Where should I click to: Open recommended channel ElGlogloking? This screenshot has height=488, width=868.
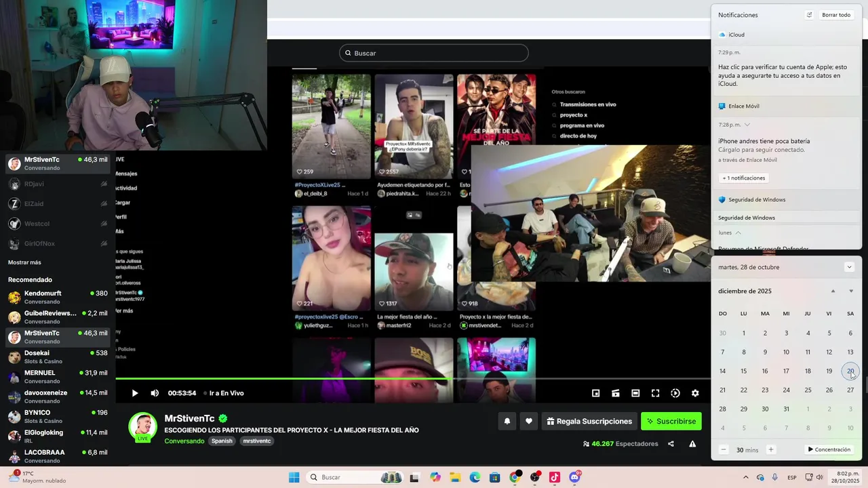point(58,436)
